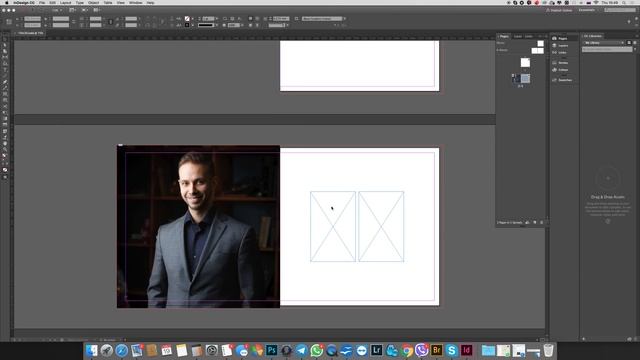Open the Window menu

pos(136,2)
